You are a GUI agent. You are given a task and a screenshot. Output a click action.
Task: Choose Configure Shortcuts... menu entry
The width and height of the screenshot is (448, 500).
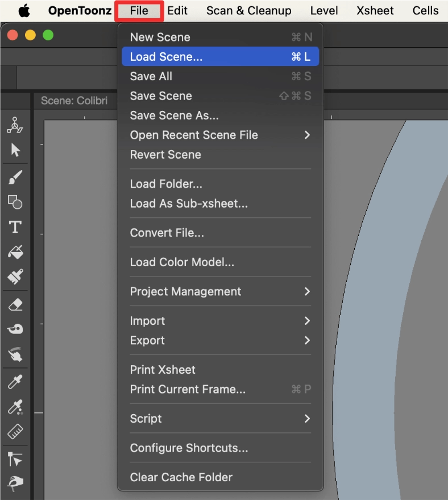click(220, 448)
